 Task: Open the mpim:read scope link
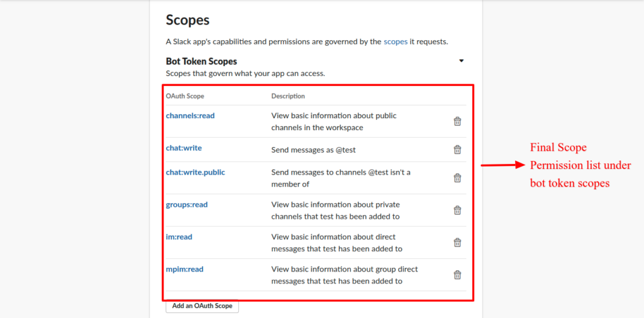[184, 269]
